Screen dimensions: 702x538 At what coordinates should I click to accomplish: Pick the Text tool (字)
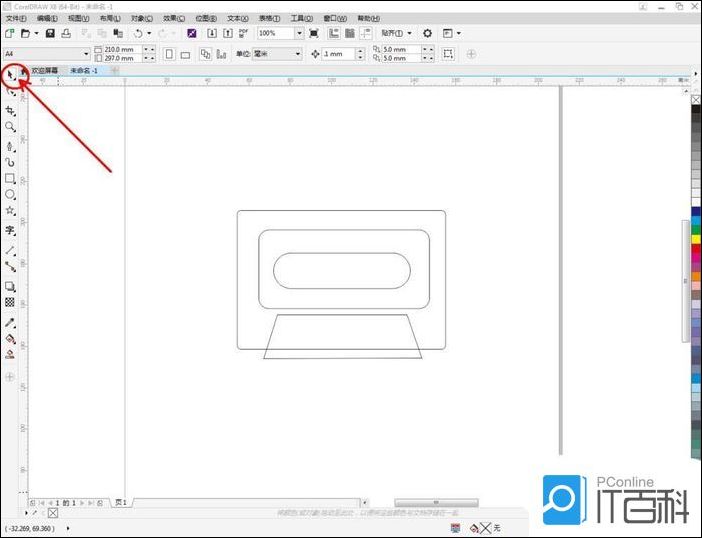coord(10,230)
